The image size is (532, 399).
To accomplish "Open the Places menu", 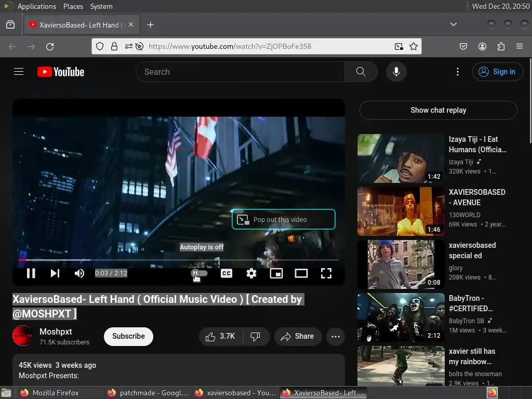I will point(73,6).
